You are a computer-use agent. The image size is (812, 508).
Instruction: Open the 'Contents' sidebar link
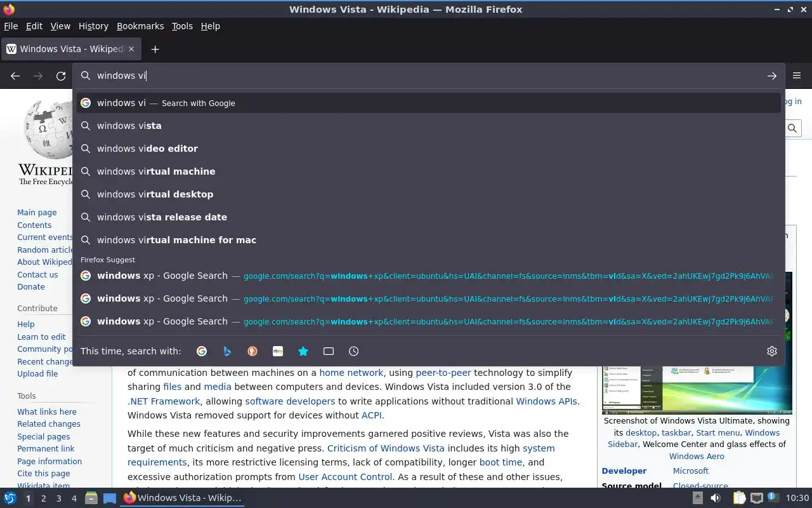point(34,225)
